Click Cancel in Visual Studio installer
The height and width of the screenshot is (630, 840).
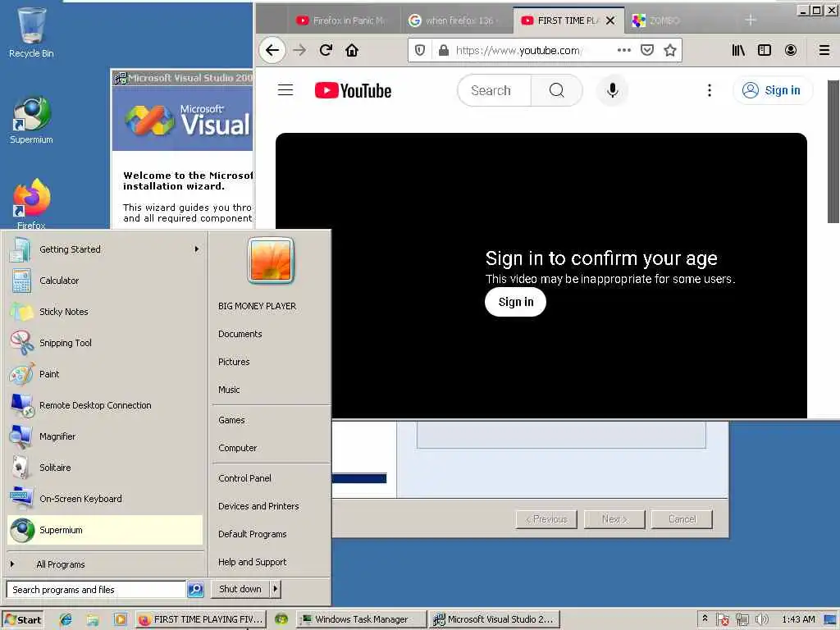[682, 519]
